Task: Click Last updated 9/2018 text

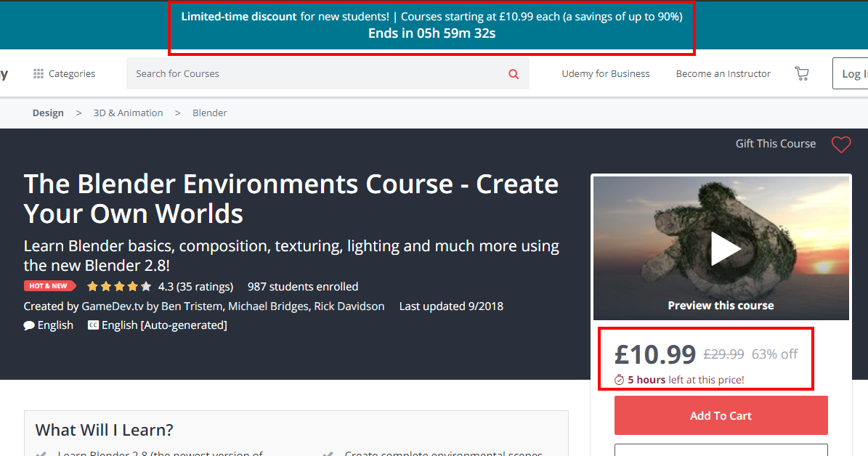Action: click(x=451, y=306)
